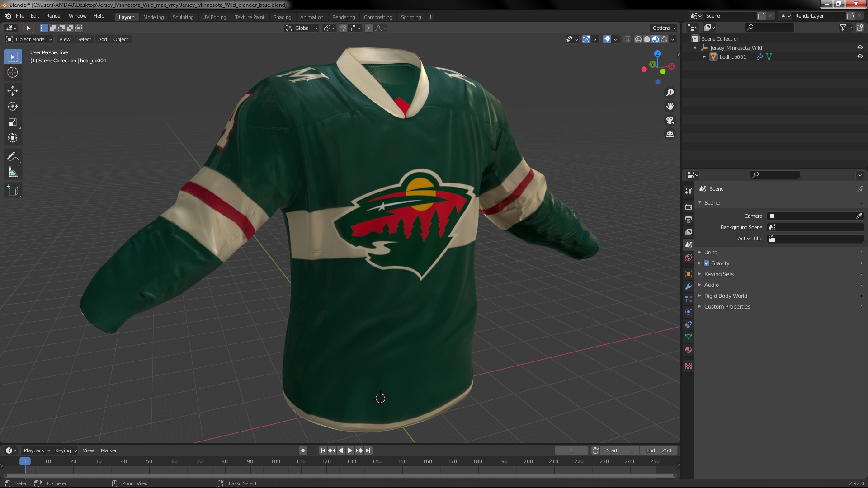Open the Object properties tab
Screen dimensions: 868x488
[x=688, y=274]
